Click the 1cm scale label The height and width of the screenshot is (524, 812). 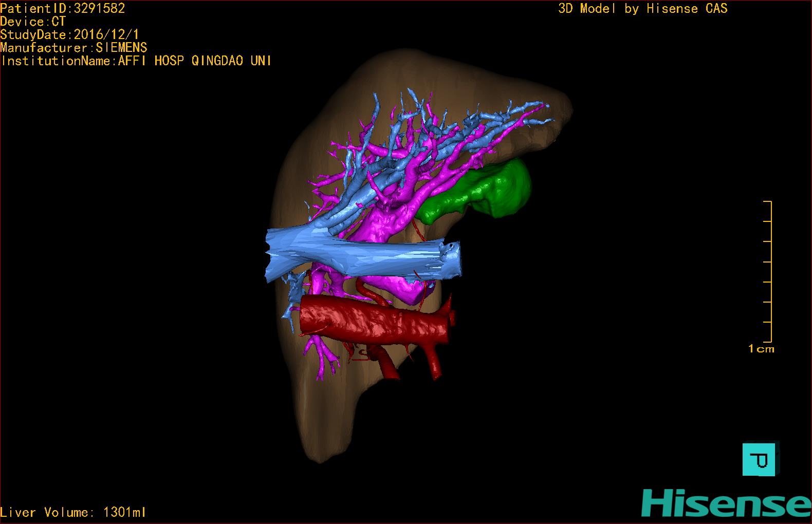tap(761, 349)
